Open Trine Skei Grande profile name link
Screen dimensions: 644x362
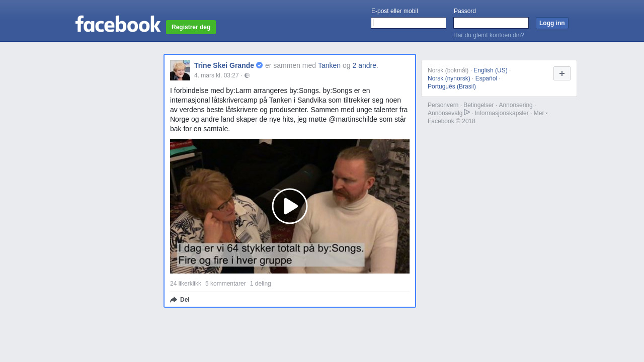[x=224, y=65]
